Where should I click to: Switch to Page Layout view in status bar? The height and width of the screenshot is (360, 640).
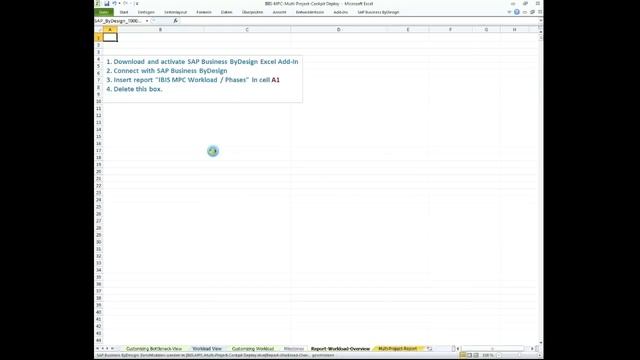(469, 355)
